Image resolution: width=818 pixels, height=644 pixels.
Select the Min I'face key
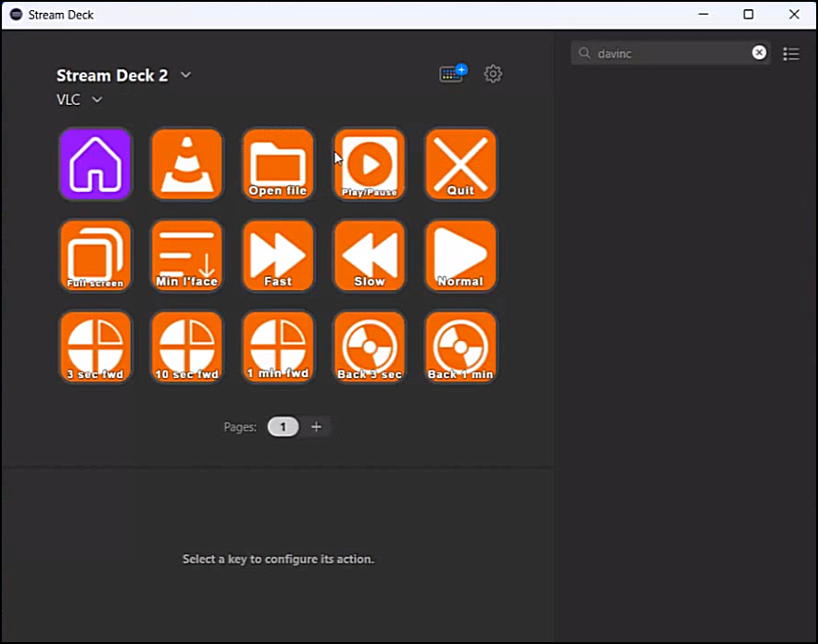[187, 256]
